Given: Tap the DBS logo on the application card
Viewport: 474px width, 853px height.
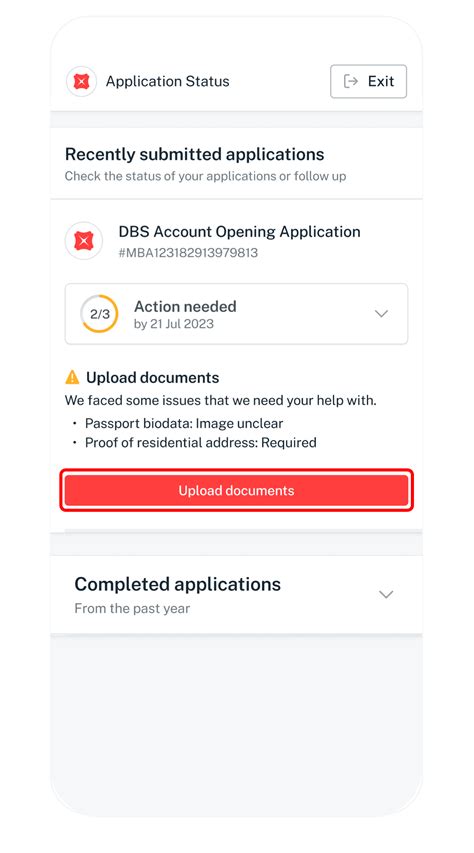Looking at the screenshot, I should coord(84,240).
